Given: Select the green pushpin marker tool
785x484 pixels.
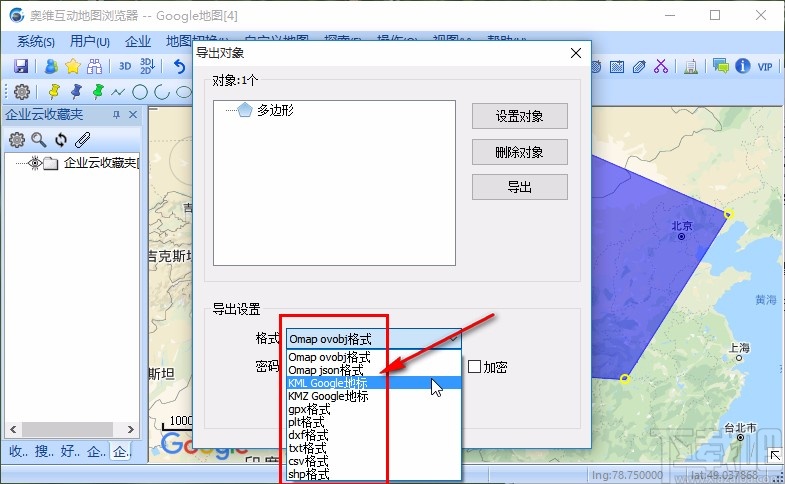Looking at the screenshot, I should point(98,92).
